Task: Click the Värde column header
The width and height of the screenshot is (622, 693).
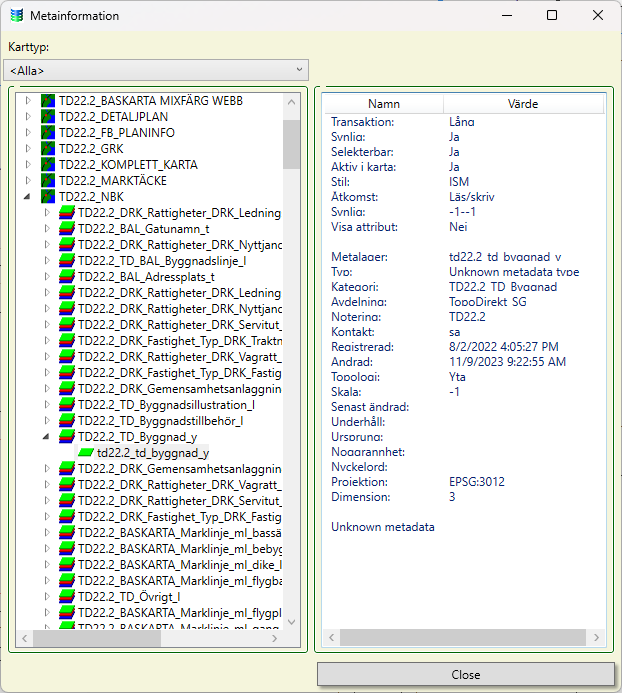Action: pos(522,104)
